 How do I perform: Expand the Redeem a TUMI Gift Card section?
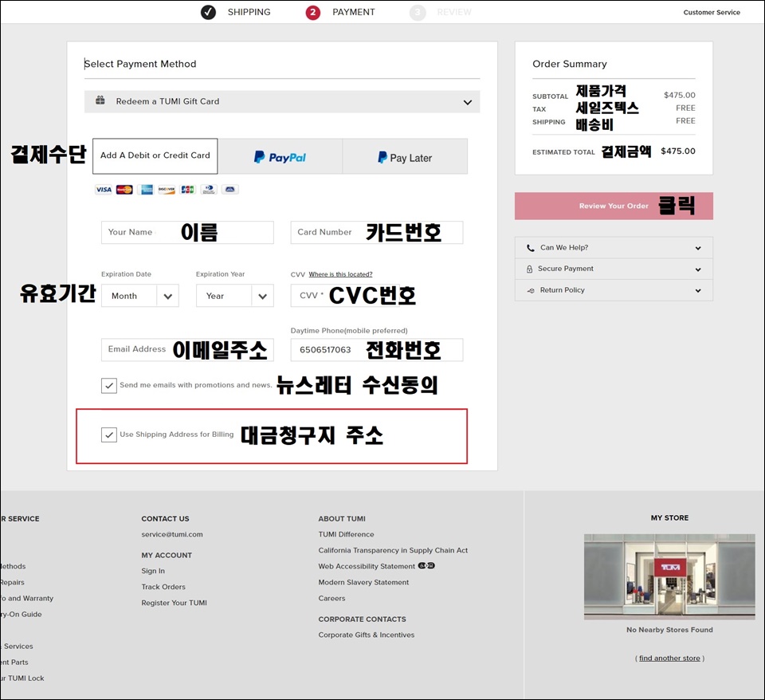point(282,101)
